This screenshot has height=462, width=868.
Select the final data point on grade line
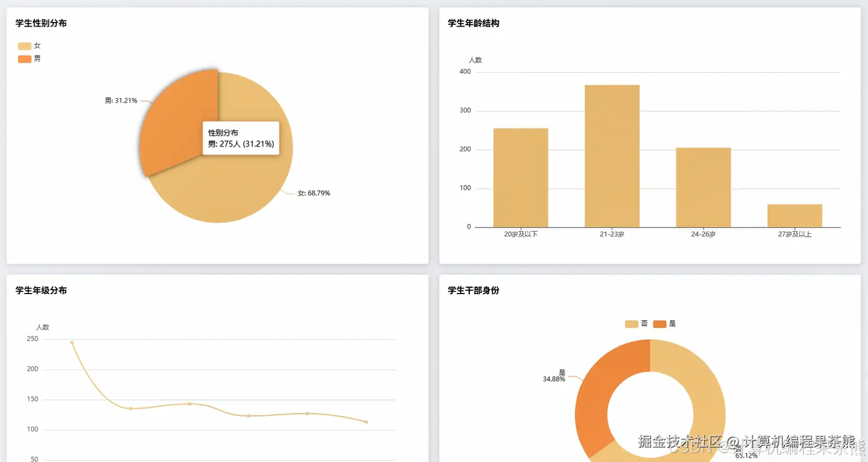(366, 422)
